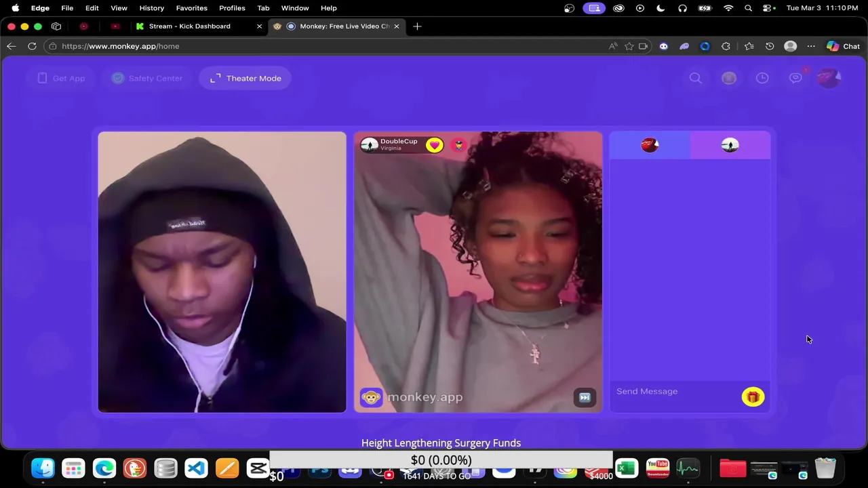868x488 pixels.
Task: Open the profile avatar in Monkey header
Action: pos(828,78)
